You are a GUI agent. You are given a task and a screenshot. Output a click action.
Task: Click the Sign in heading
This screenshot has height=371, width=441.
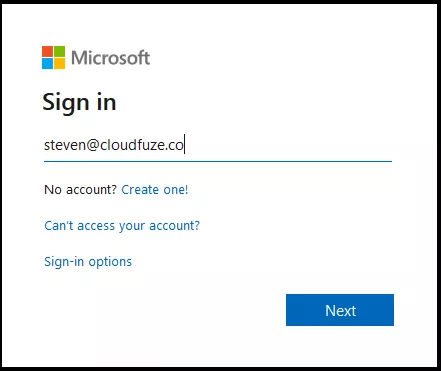coord(79,102)
